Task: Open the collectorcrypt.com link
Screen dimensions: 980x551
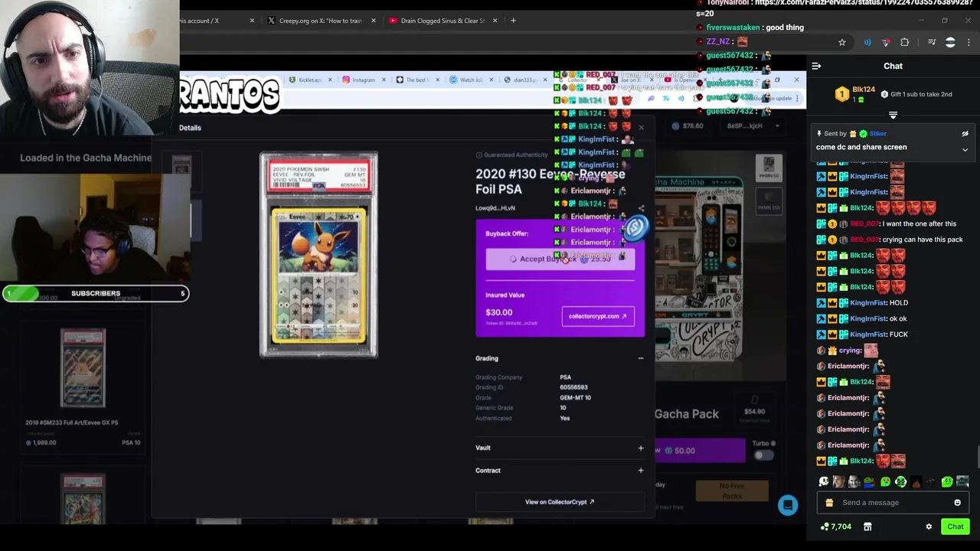Action: (597, 316)
